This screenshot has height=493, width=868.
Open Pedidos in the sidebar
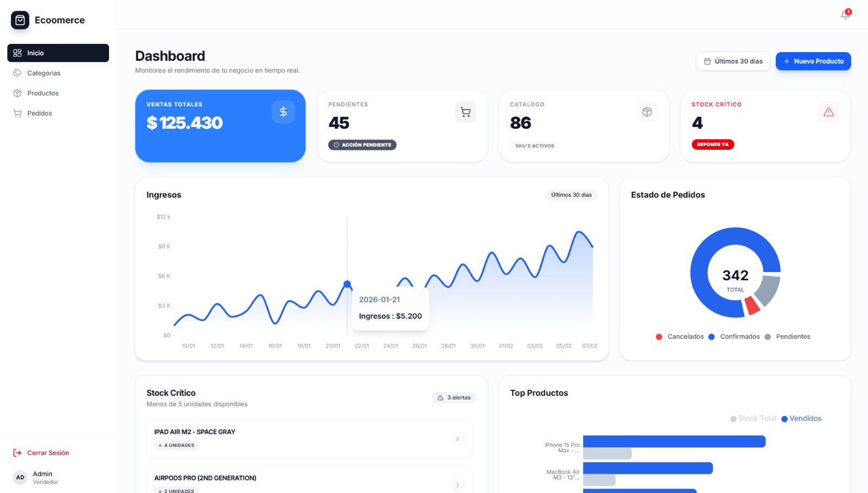(40, 113)
